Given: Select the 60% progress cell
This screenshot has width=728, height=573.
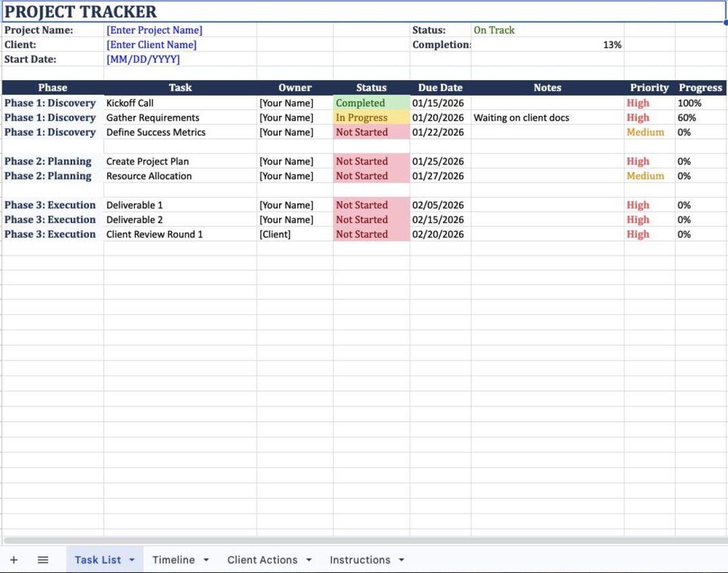Looking at the screenshot, I should (700, 117).
